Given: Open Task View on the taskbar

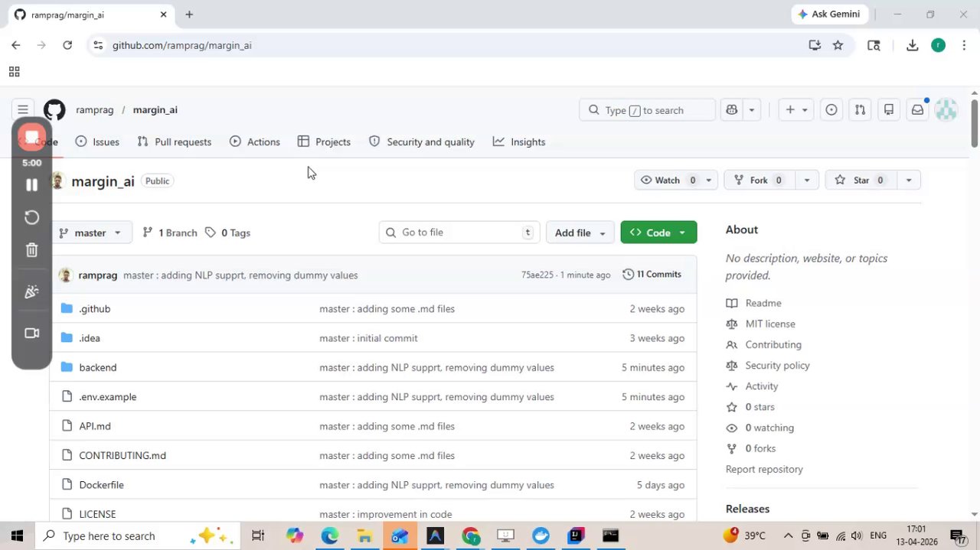Looking at the screenshot, I should coord(258,535).
